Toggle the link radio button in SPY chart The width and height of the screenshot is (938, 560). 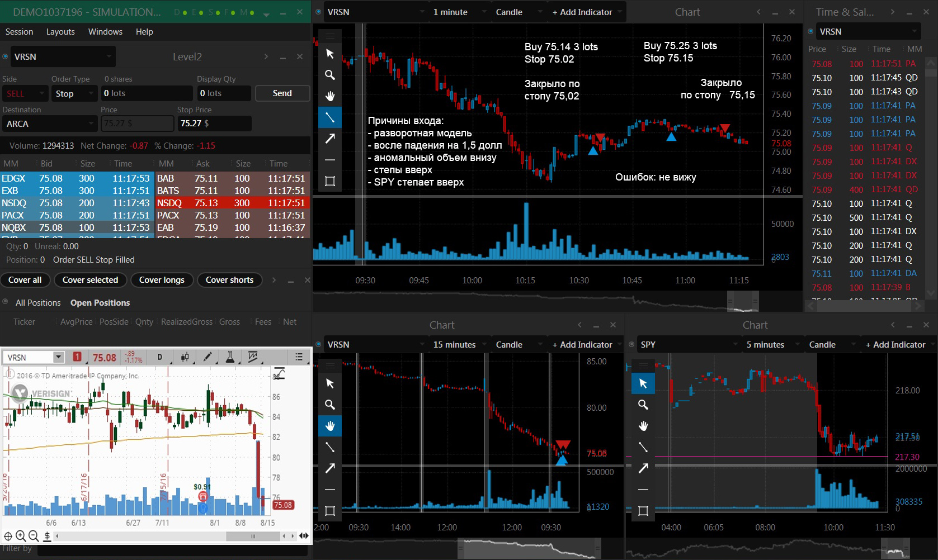click(x=632, y=345)
